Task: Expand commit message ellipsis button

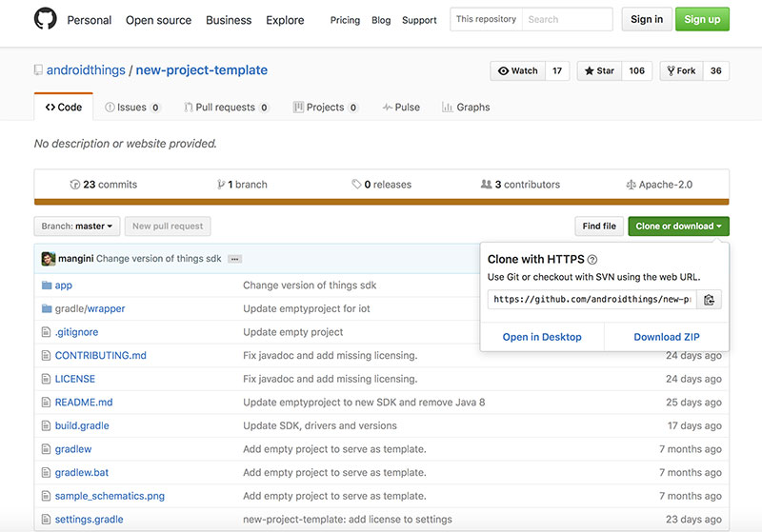Action: point(234,259)
